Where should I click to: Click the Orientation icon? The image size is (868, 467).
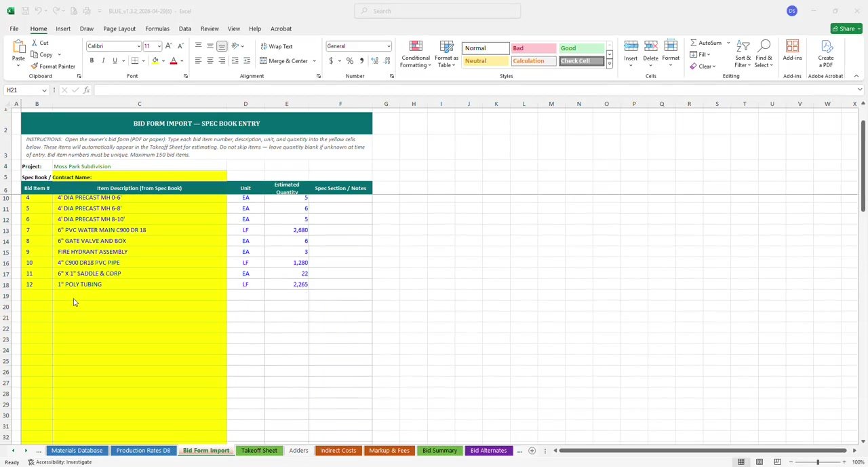(x=235, y=45)
